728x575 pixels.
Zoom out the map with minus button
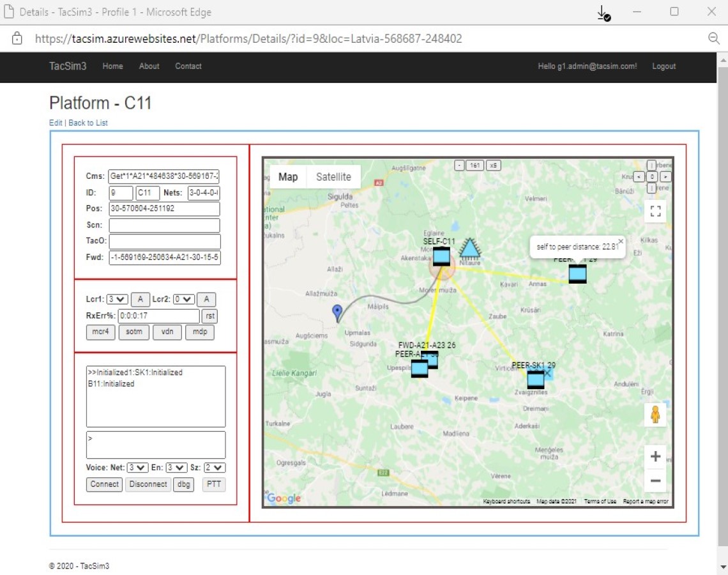click(x=655, y=481)
